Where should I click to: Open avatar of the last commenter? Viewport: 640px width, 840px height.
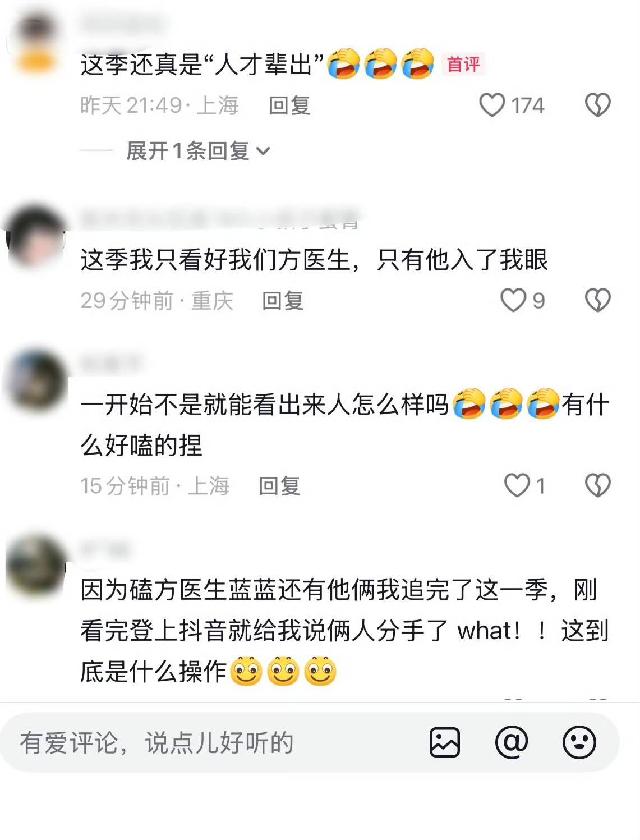click(x=37, y=566)
